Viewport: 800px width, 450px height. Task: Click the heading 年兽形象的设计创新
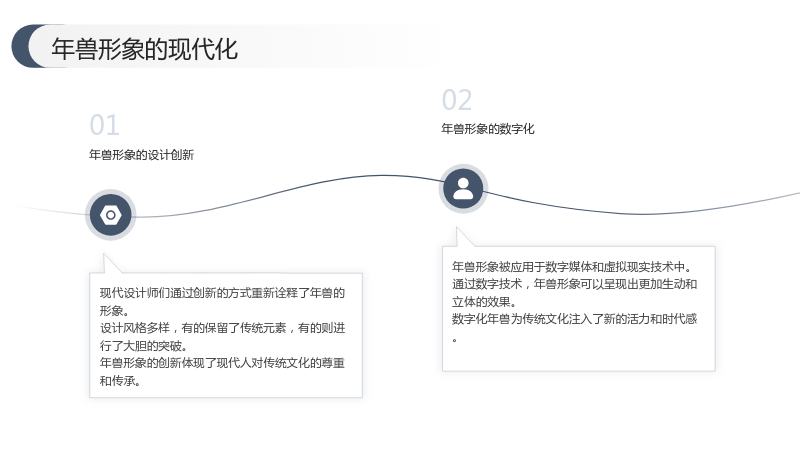(x=141, y=155)
